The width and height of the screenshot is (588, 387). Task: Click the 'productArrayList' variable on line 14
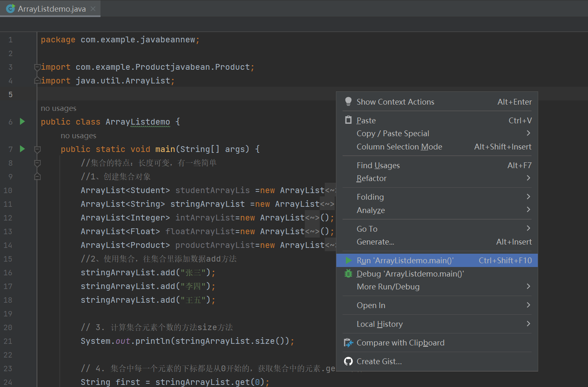(x=215, y=245)
